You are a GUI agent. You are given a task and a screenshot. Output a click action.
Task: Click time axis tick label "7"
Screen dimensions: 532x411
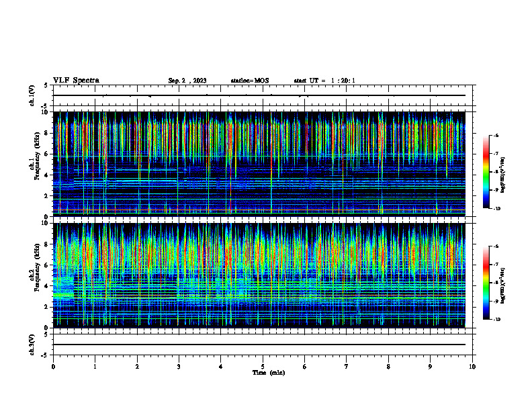pyautogui.click(x=347, y=367)
